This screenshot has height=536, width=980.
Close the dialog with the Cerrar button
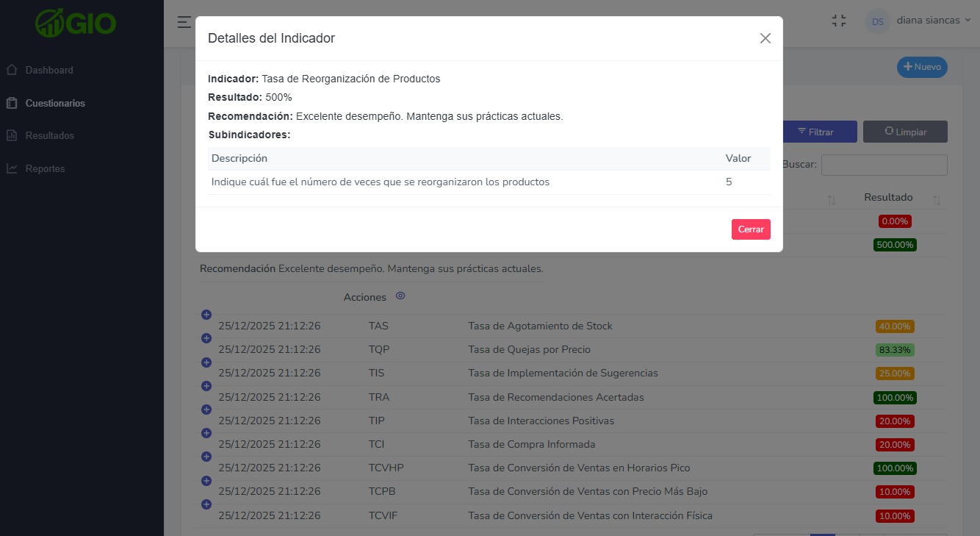point(751,229)
